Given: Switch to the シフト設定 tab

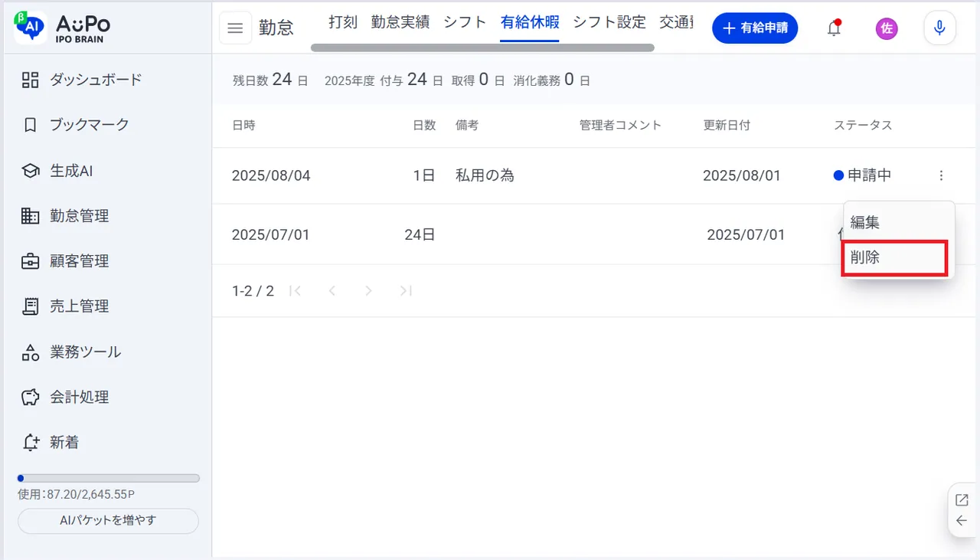Looking at the screenshot, I should (609, 22).
